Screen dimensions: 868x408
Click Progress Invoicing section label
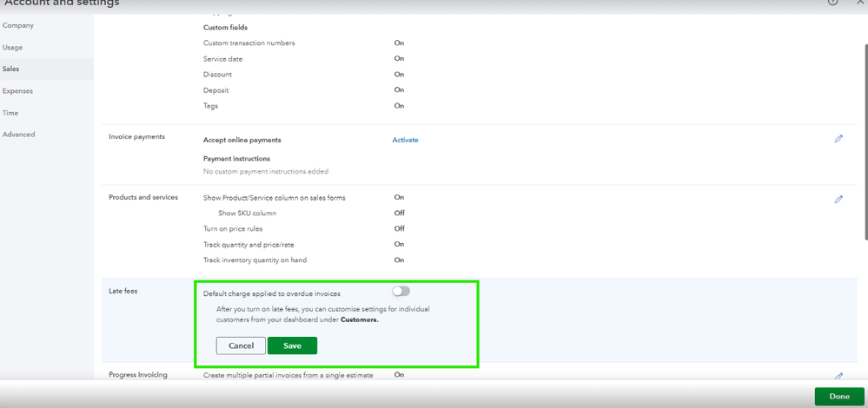click(138, 375)
